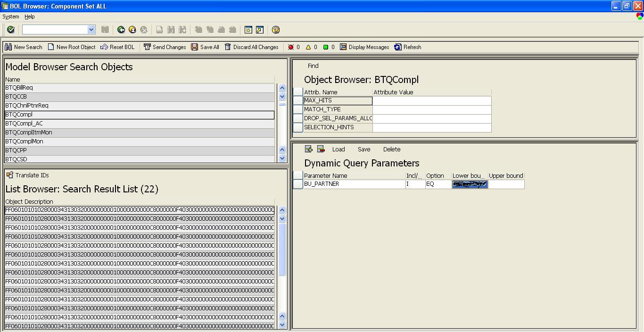Open the command field dropdown arrow
Image resolution: width=644 pixels, height=332 pixels.
pyautogui.click(x=91, y=30)
